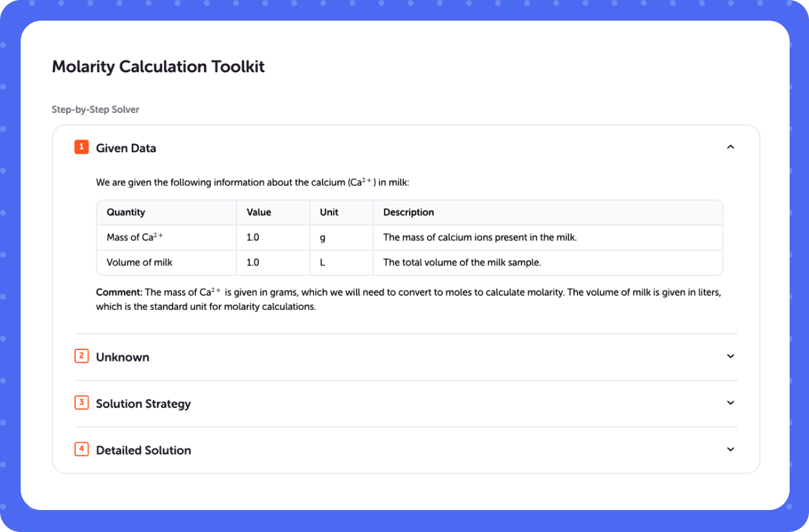Open the Solution Strategy step title
809x532 pixels.
[x=143, y=404]
